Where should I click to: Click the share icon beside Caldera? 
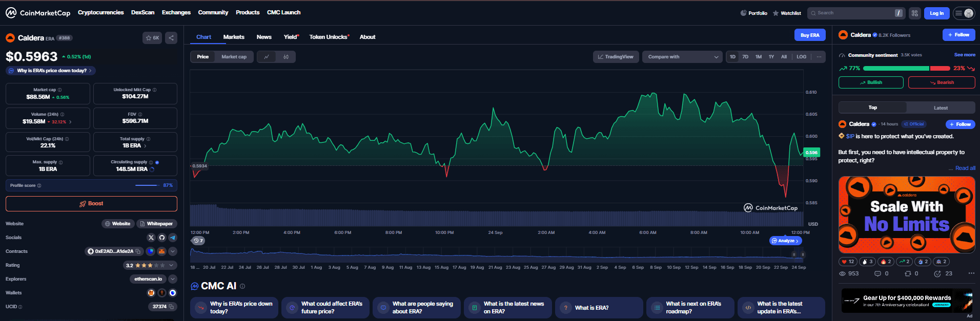tap(171, 38)
